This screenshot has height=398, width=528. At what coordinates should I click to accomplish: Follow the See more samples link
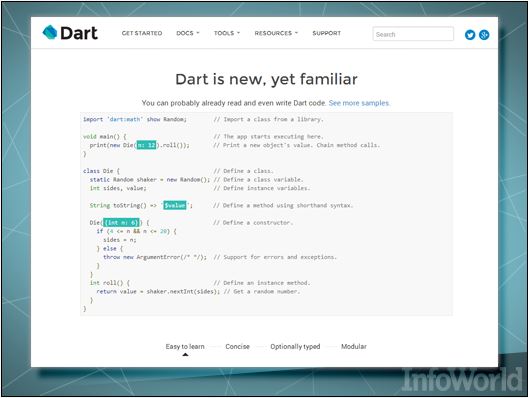tap(359, 103)
